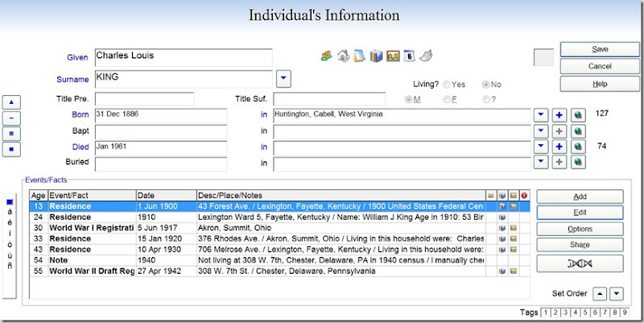The width and height of the screenshot is (644, 323).
Task: Click the red exclamation column header icon
Action: click(525, 196)
